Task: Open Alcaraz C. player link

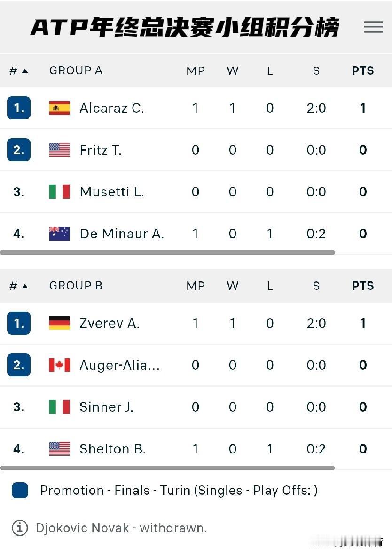Action: [x=112, y=108]
